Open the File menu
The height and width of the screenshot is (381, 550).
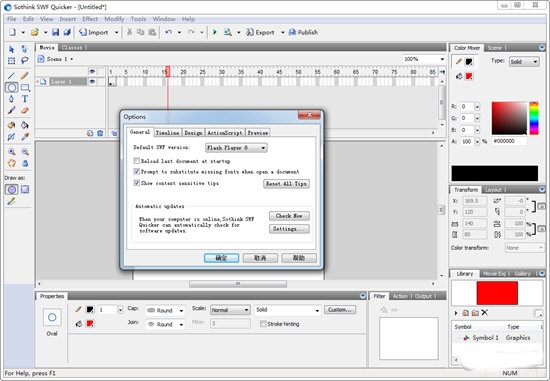coord(12,19)
